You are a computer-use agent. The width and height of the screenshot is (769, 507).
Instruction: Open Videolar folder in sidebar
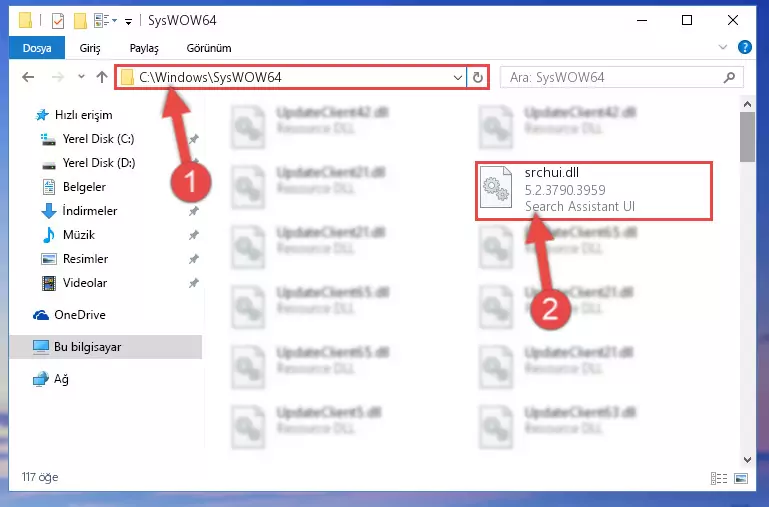(x=75, y=283)
